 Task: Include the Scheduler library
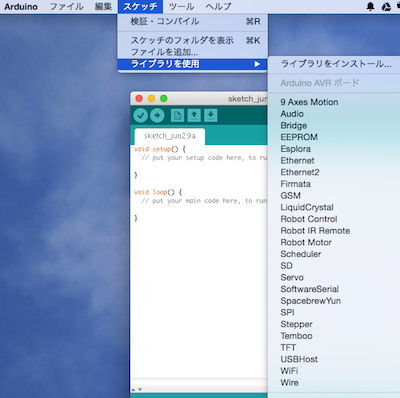point(334,254)
